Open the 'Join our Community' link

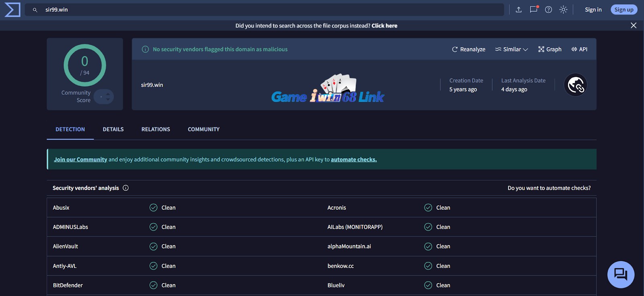pyautogui.click(x=80, y=159)
